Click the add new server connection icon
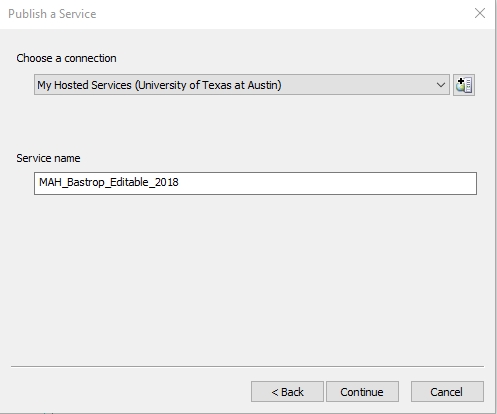 pos(464,85)
